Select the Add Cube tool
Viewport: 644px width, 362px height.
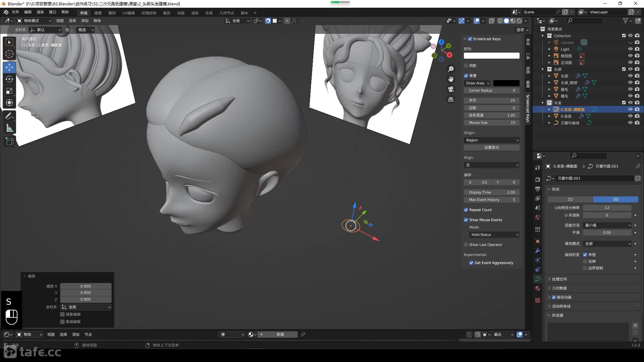(x=9, y=141)
